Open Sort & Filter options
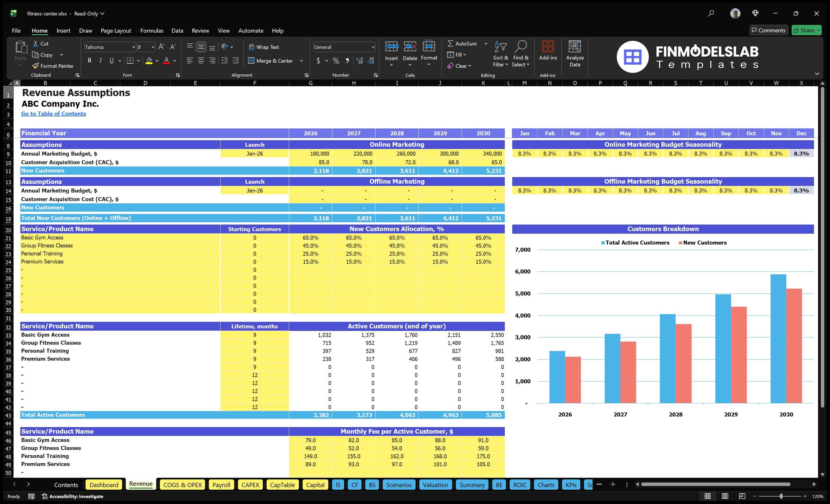The image size is (830, 504). point(501,54)
